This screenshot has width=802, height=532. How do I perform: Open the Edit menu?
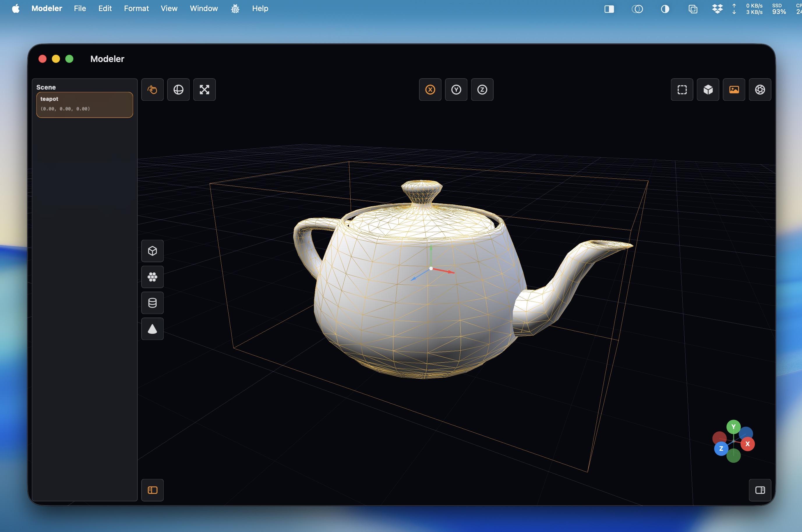coord(105,8)
